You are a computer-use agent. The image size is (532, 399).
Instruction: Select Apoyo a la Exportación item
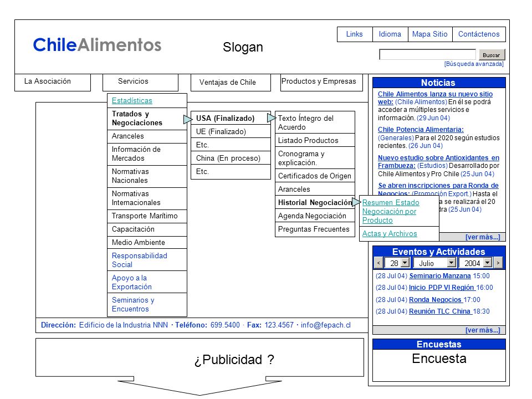pyautogui.click(x=147, y=282)
